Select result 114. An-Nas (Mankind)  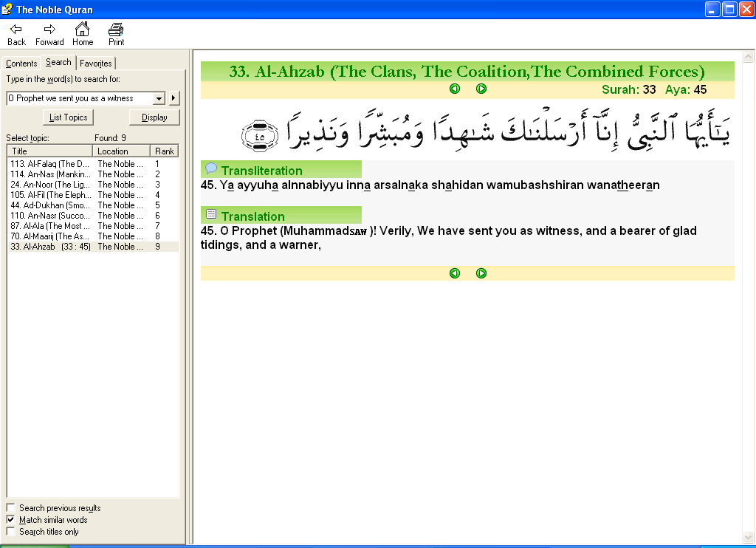93,174
